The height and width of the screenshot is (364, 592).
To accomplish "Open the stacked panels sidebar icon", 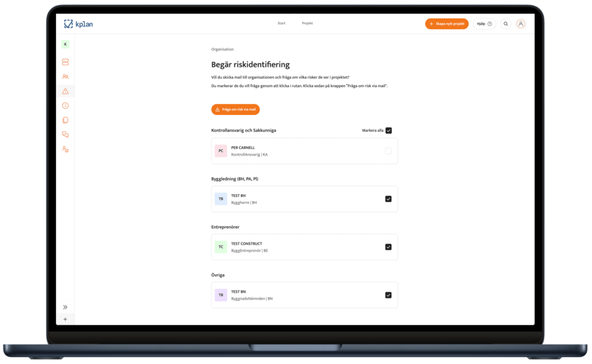I will [65, 62].
